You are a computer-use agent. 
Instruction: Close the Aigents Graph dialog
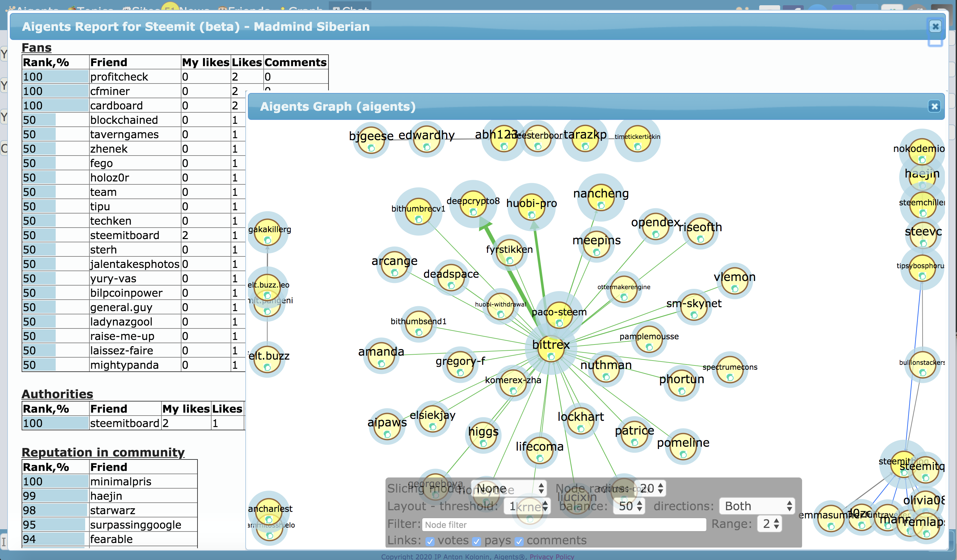point(934,107)
